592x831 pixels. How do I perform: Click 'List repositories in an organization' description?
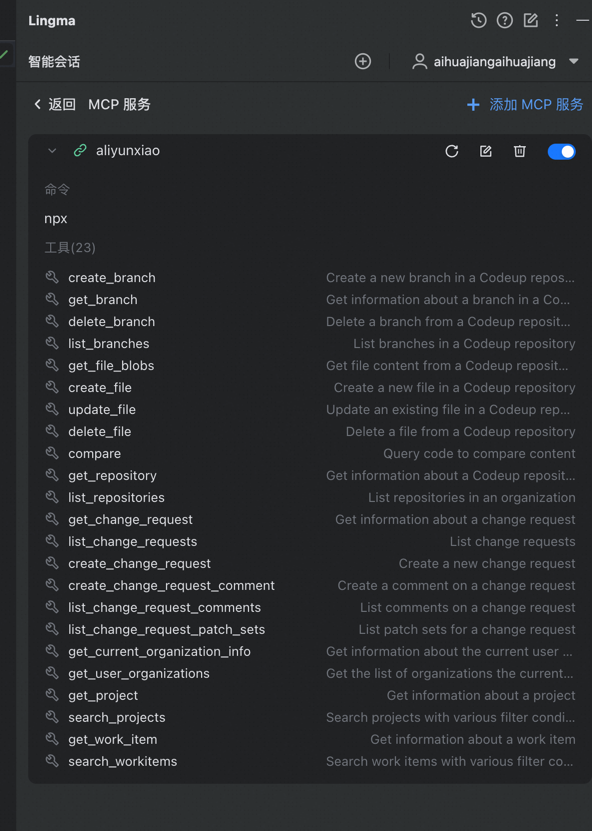click(472, 498)
